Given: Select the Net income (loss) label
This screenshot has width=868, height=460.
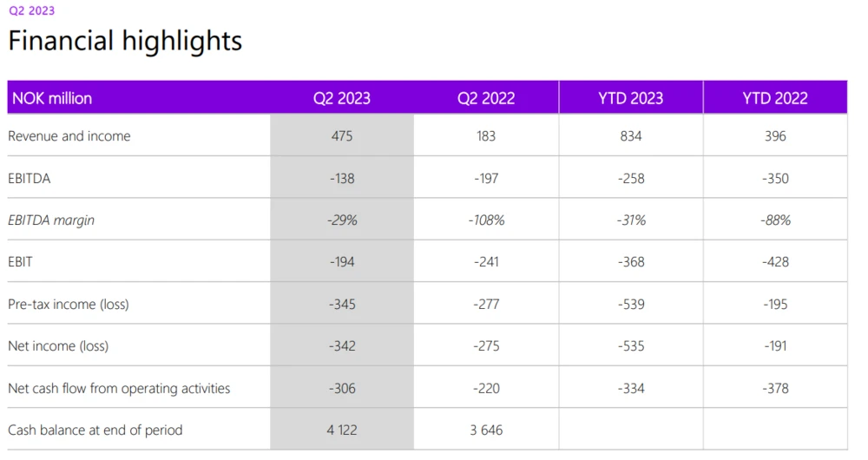Looking at the screenshot, I should [x=58, y=346].
